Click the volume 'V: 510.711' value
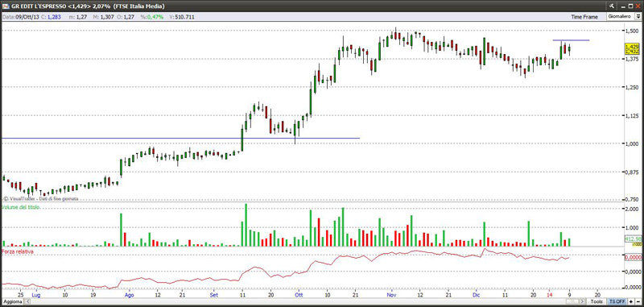 pyautogui.click(x=182, y=17)
